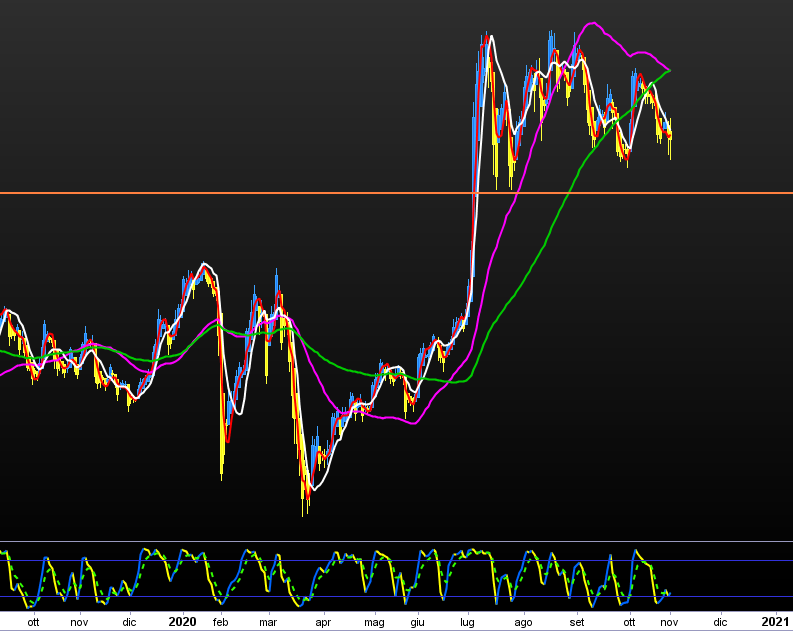Viewport: 793px width, 631px height.
Task: Select the giu month label
Action: coord(418,622)
